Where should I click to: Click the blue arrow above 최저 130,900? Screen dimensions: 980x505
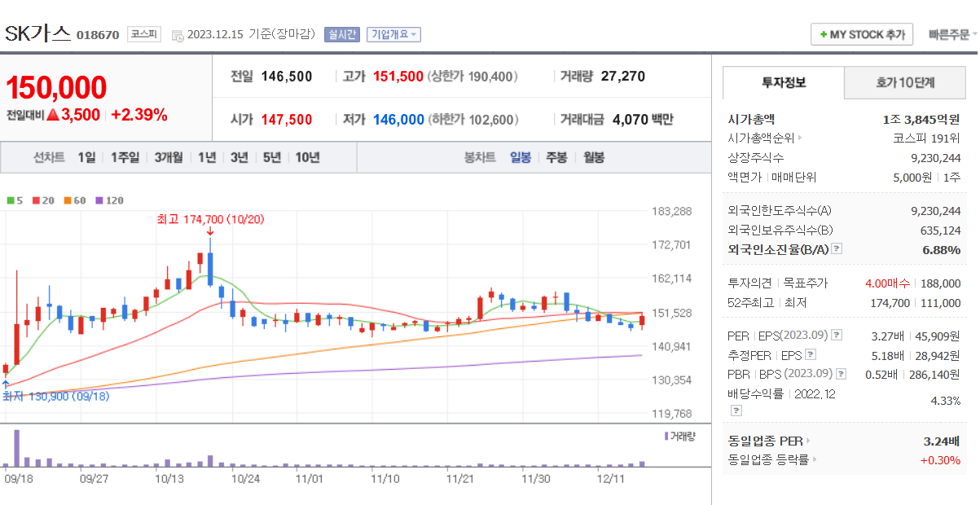point(6,384)
